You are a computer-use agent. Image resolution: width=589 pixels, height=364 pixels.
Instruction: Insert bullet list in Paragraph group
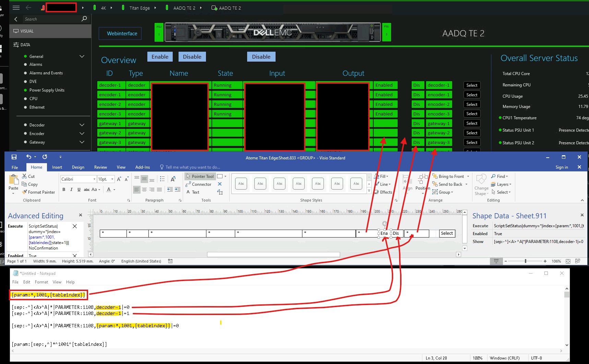click(x=163, y=179)
